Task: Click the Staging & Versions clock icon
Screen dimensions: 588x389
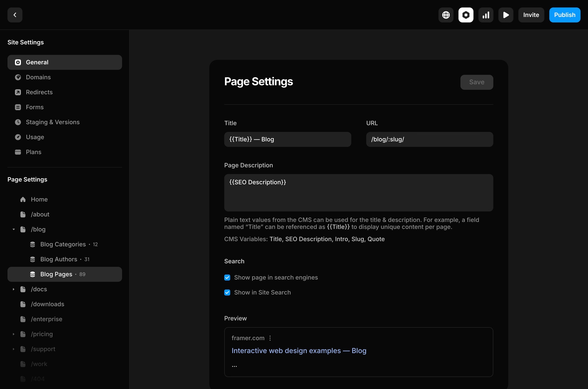Action: [x=18, y=122]
